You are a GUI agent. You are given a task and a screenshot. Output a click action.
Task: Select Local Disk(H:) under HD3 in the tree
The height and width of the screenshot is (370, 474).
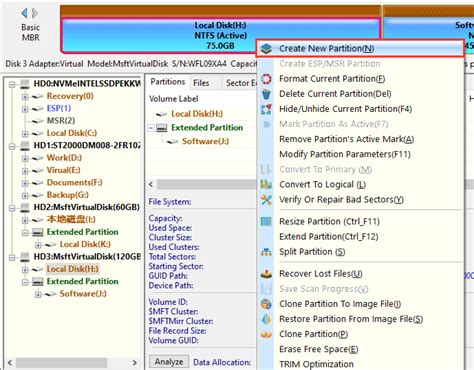click(x=72, y=269)
